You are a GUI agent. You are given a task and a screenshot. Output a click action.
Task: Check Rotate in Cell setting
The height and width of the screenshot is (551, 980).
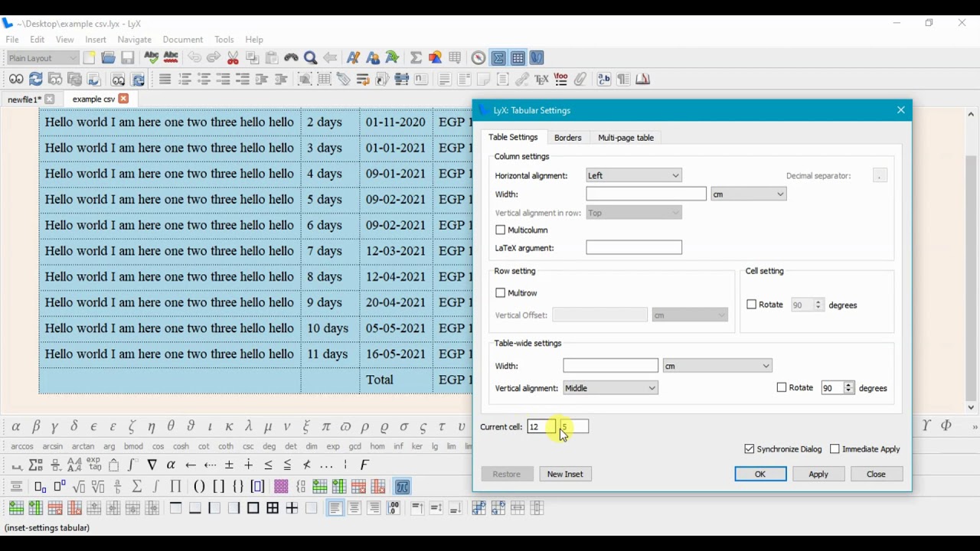point(752,305)
